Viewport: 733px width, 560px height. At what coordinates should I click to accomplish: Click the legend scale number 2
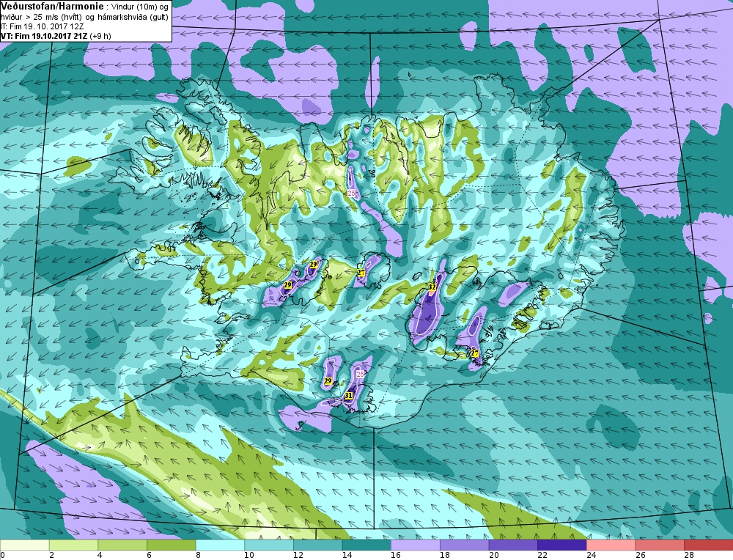click(51, 556)
